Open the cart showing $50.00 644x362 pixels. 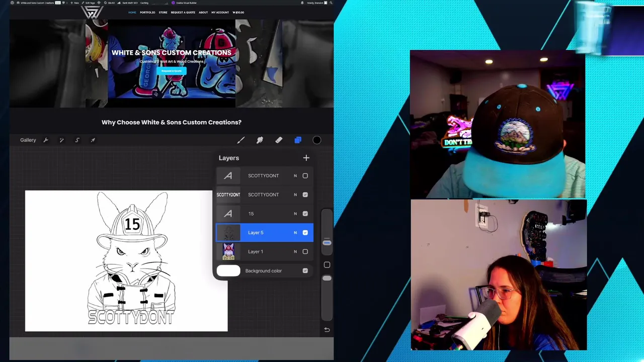click(x=238, y=13)
